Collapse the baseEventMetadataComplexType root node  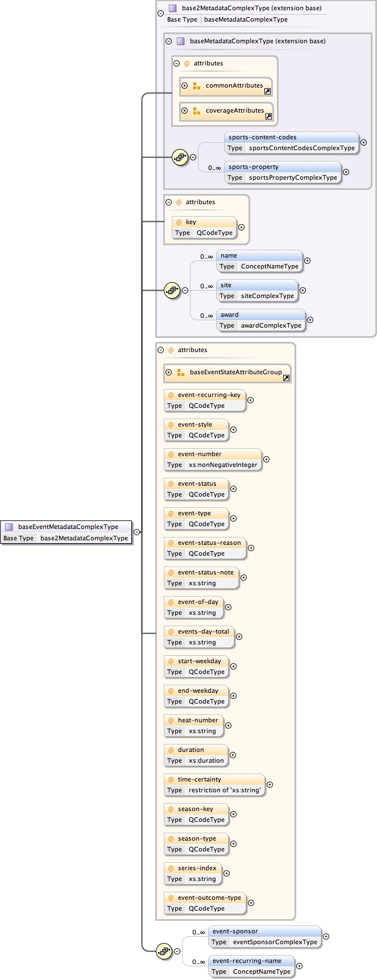tap(136, 532)
